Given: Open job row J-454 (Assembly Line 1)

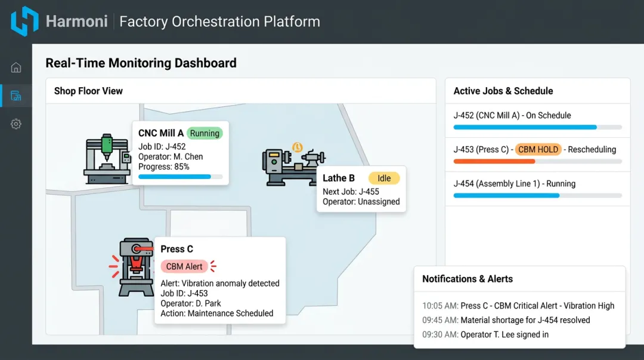Looking at the screenshot, I should pos(538,189).
